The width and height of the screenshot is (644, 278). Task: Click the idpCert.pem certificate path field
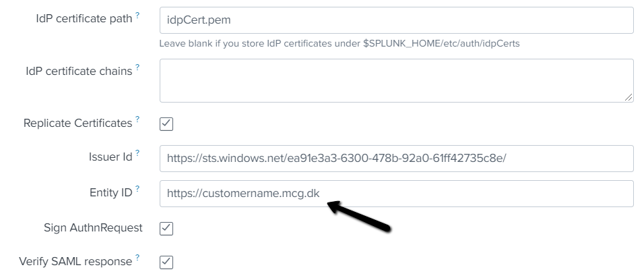[396, 20]
